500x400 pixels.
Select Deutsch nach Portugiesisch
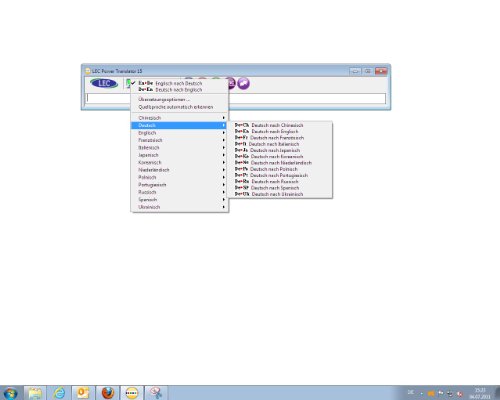[x=280, y=175]
